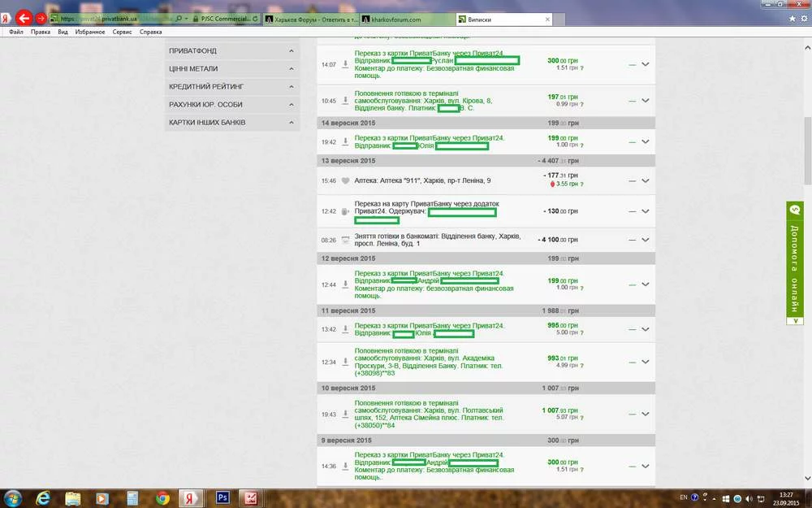The width and height of the screenshot is (812, 508).
Task: Expand details chevron for Аптека 911 transaction
Action: 646,181
